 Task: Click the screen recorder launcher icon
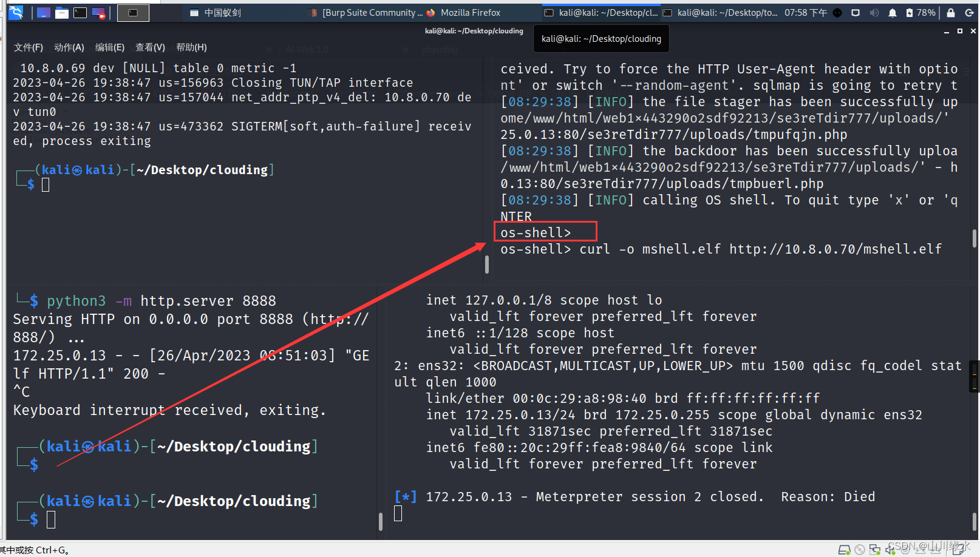pos(98,13)
